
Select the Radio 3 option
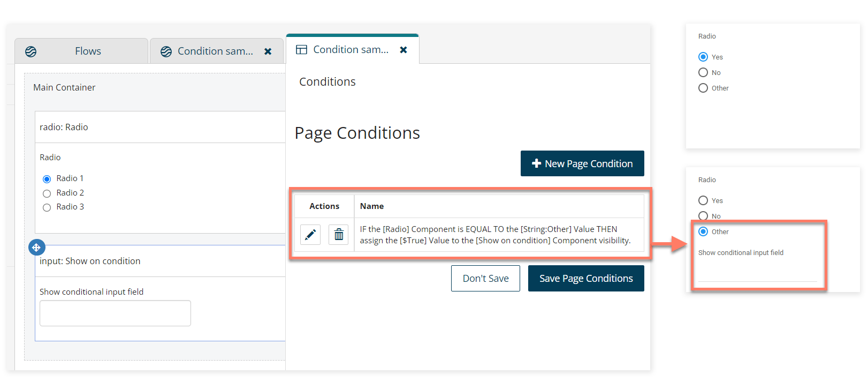point(47,207)
